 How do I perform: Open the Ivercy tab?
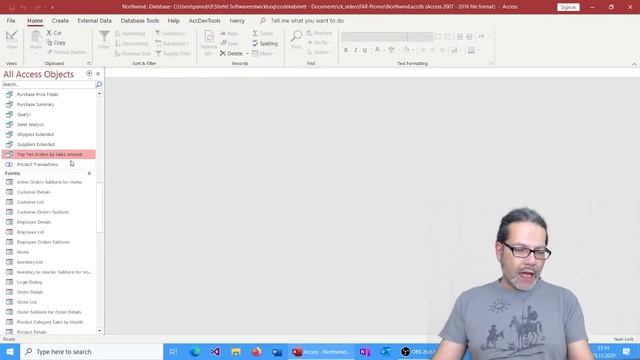pyautogui.click(x=237, y=20)
